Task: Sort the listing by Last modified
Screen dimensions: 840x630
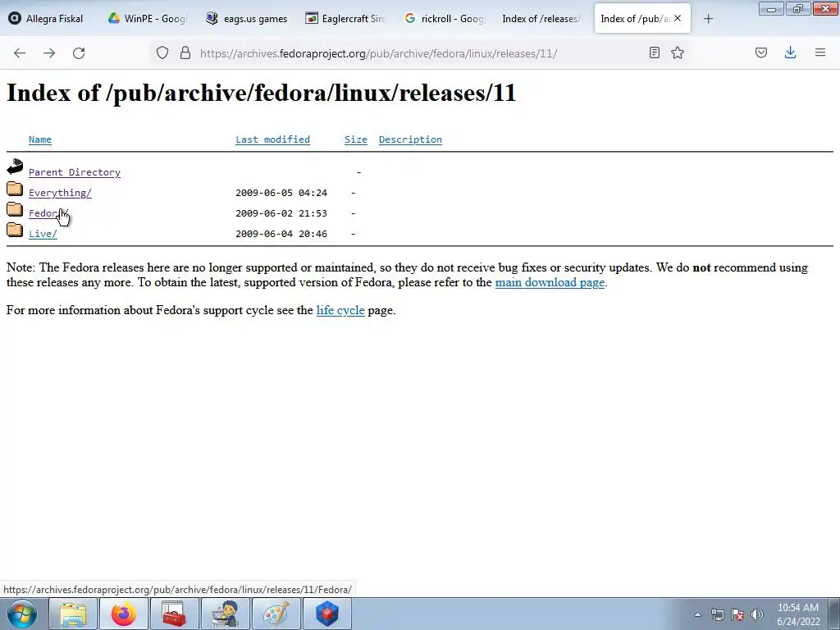Action: coord(272,139)
